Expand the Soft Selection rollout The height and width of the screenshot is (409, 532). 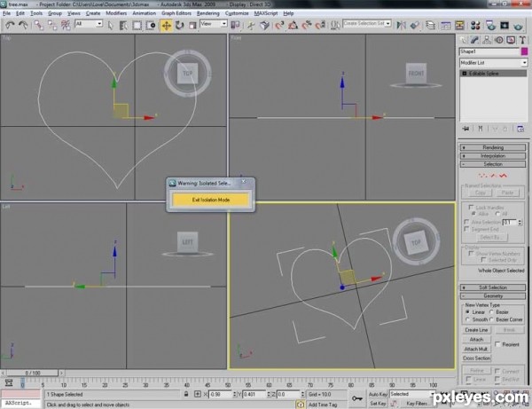point(493,287)
